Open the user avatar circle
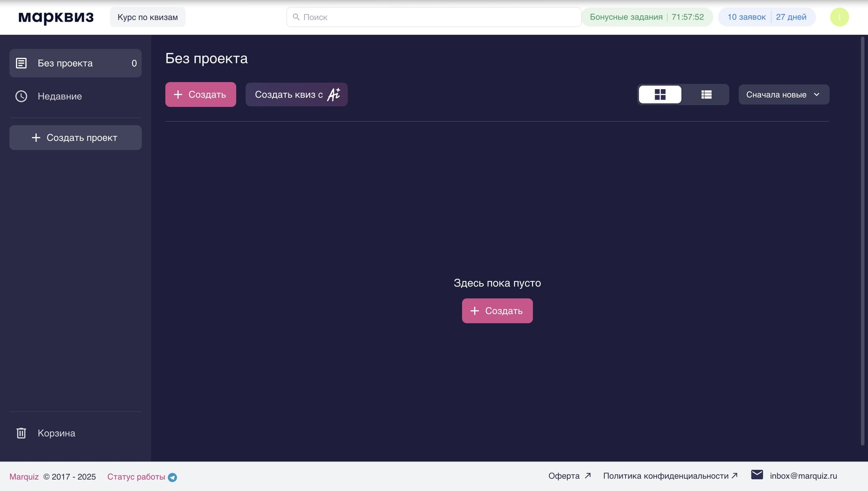 pyautogui.click(x=839, y=17)
